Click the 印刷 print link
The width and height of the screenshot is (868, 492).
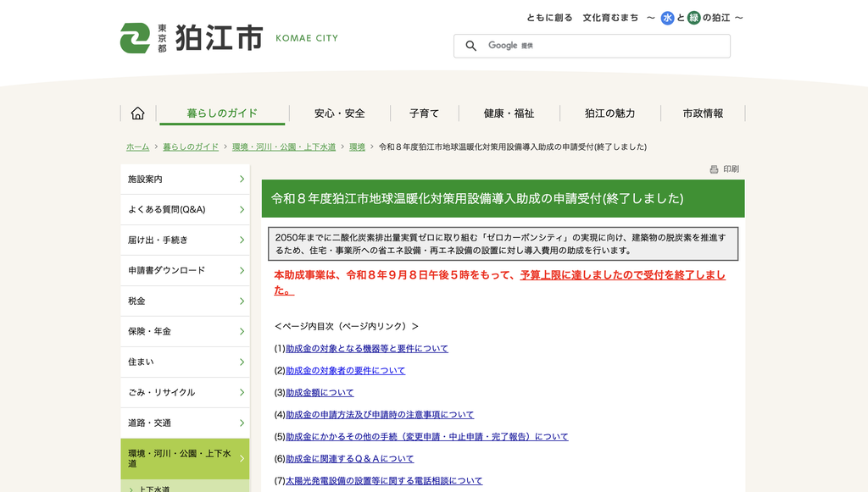pos(731,169)
